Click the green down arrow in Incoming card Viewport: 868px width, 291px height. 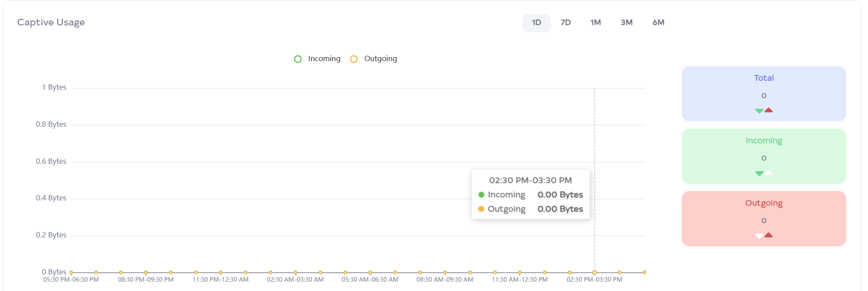click(759, 173)
